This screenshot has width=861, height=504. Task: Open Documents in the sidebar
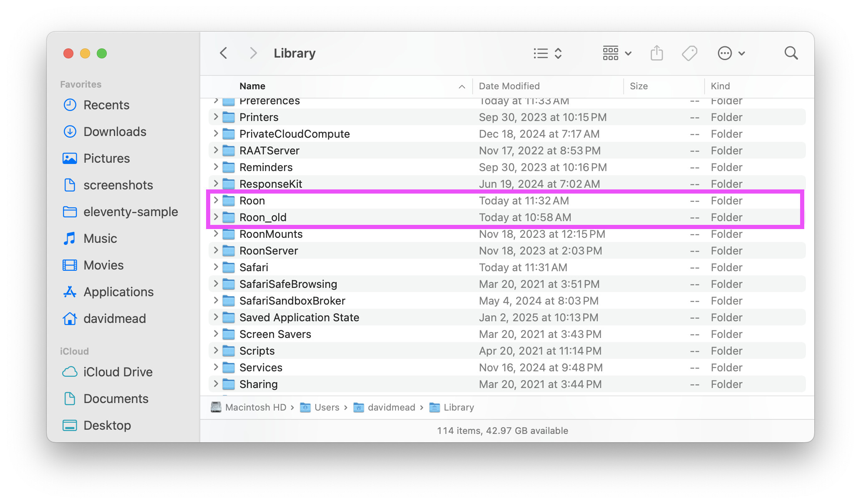[x=105, y=398]
